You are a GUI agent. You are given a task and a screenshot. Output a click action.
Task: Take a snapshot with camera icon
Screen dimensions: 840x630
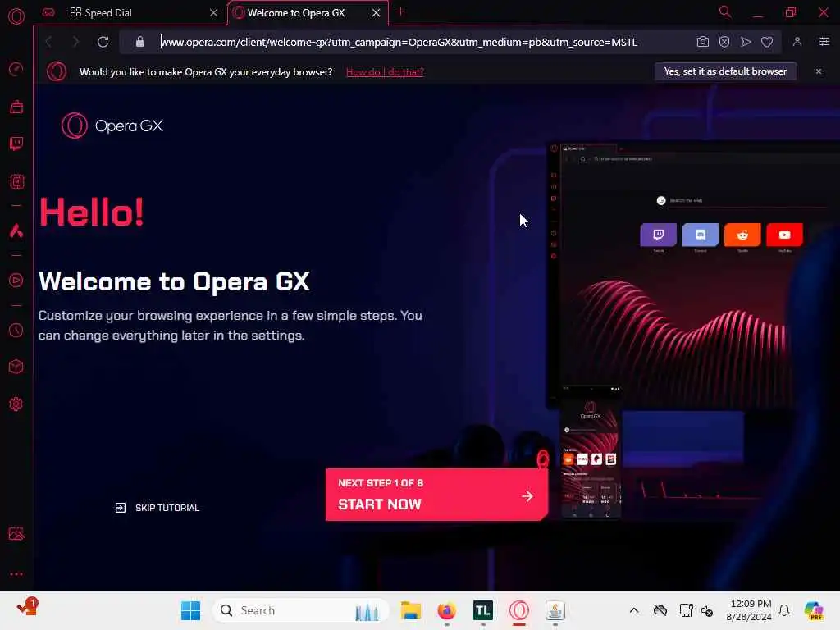pyautogui.click(x=702, y=42)
